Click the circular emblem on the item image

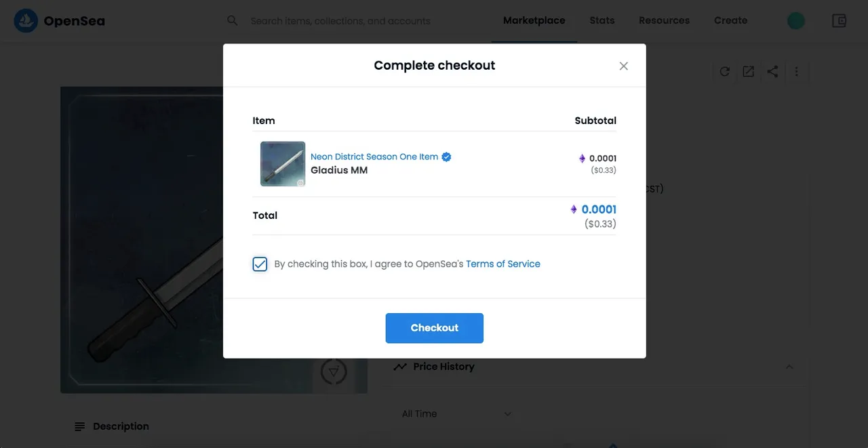click(334, 371)
